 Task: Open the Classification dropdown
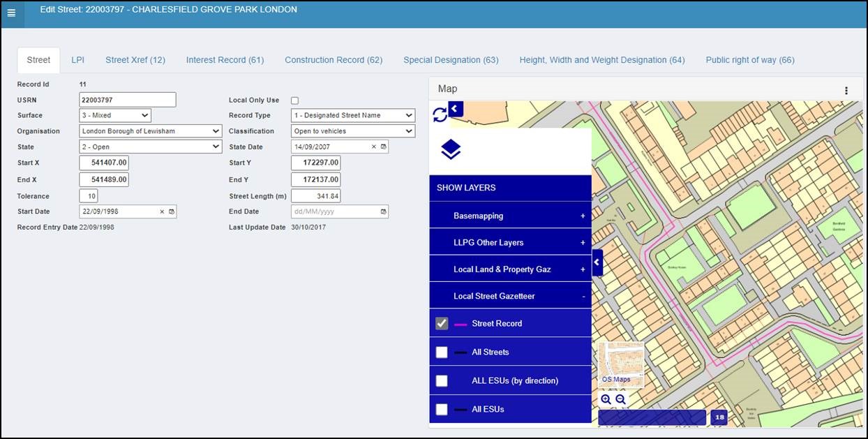(353, 131)
